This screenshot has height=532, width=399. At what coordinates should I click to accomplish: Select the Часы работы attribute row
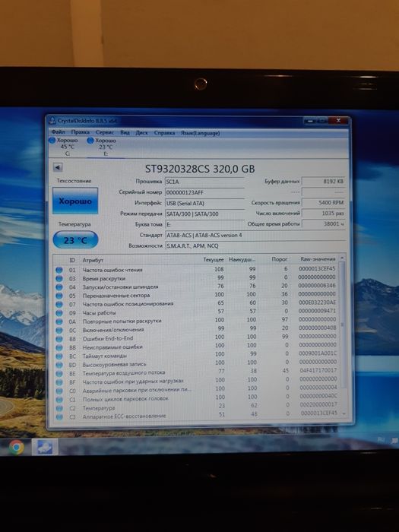[x=196, y=312]
